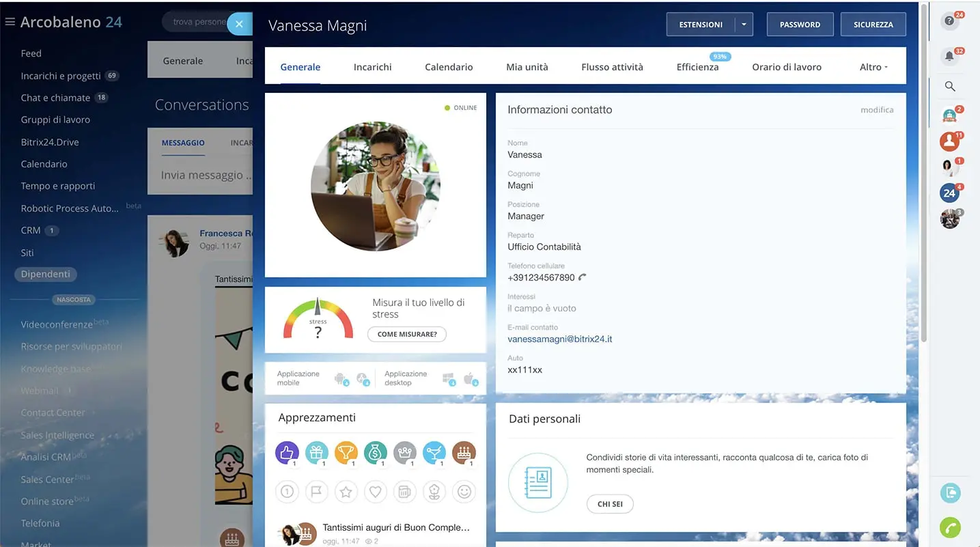Click the SICUREZZA button

873,25
